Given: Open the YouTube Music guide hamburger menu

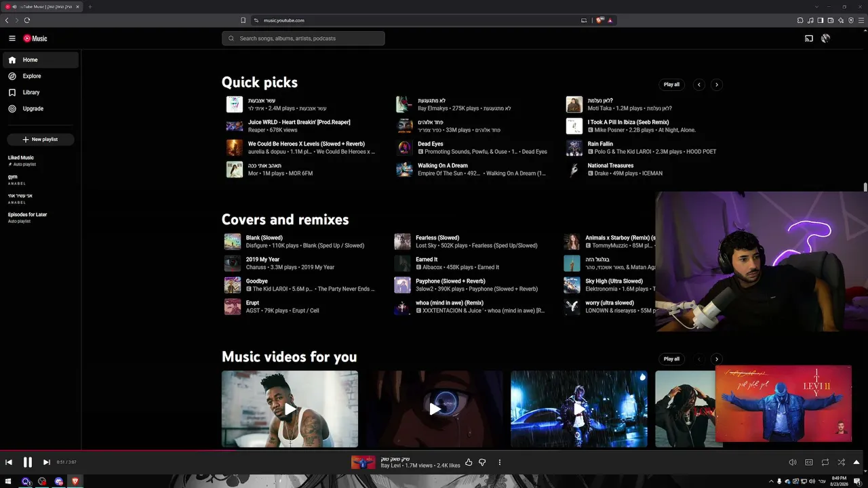Looking at the screenshot, I should [x=12, y=39].
